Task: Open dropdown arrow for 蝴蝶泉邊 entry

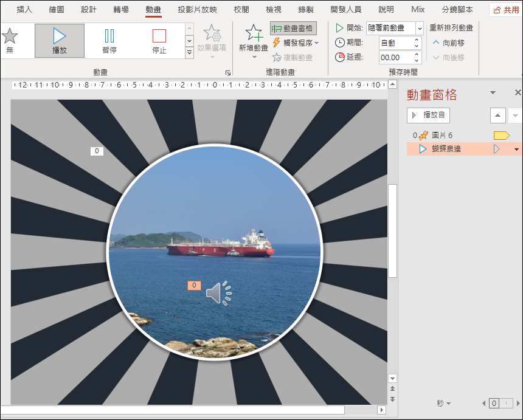Action: [x=517, y=150]
